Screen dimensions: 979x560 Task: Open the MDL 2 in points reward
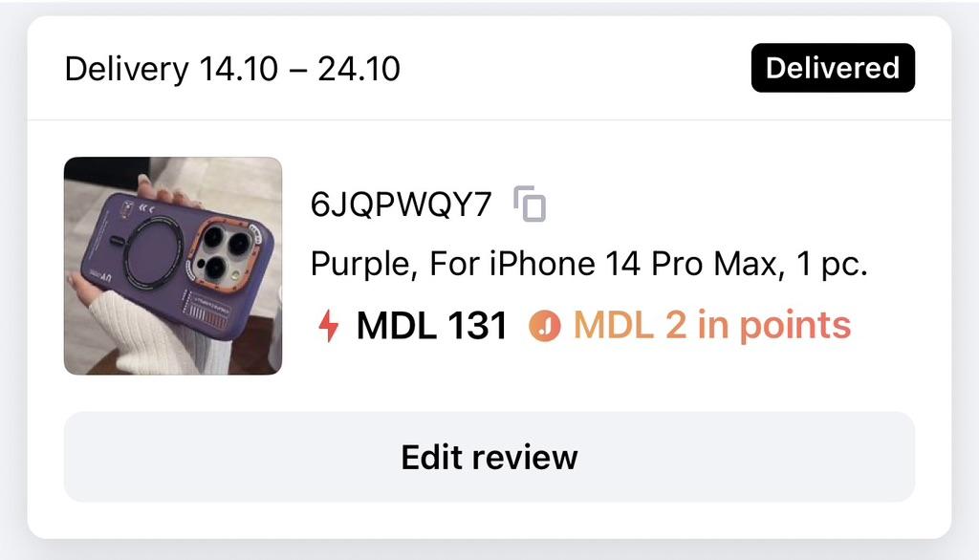coord(712,326)
